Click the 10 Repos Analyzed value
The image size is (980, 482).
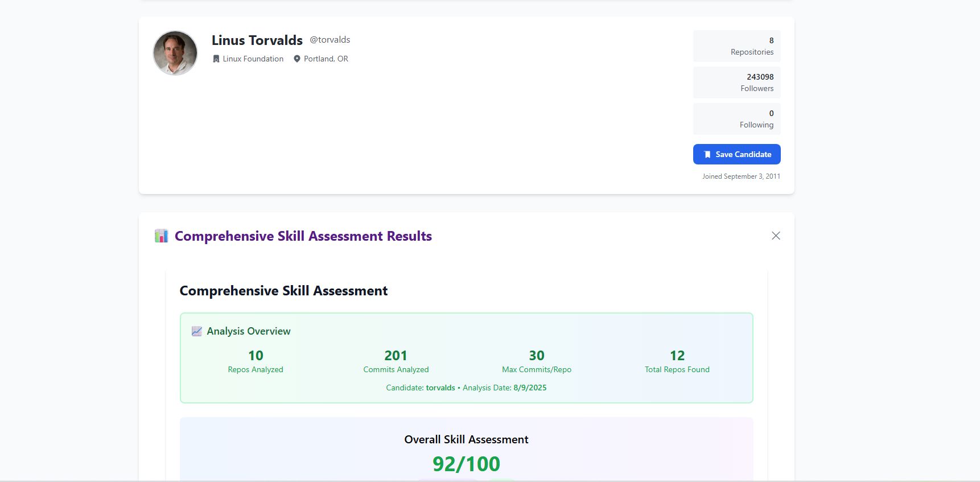tap(256, 356)
